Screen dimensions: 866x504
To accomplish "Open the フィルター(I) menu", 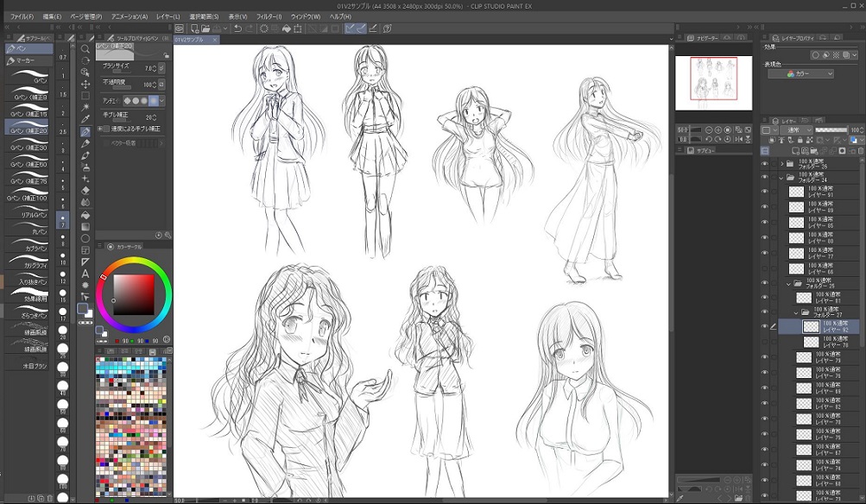I will [x=269, y=17].
